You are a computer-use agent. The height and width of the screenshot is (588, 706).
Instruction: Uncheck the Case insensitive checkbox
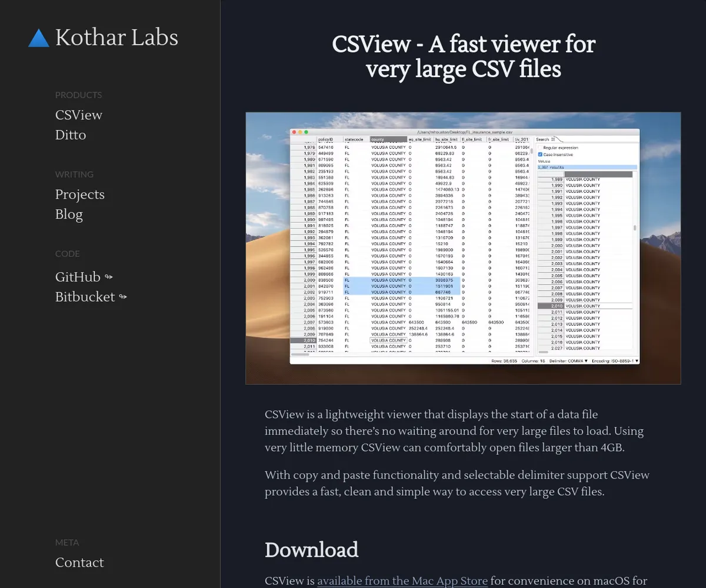coord(540,155)
